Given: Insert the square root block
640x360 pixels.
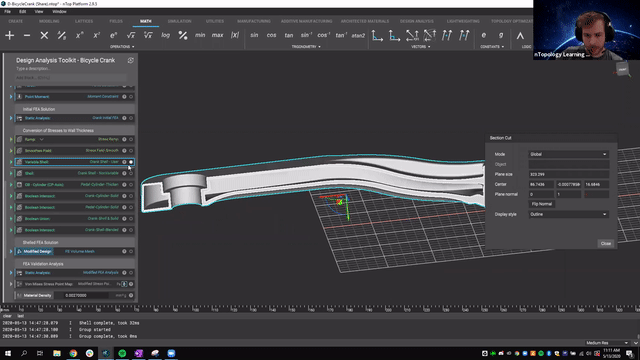Looking at the screenshot, I should 131,36.
